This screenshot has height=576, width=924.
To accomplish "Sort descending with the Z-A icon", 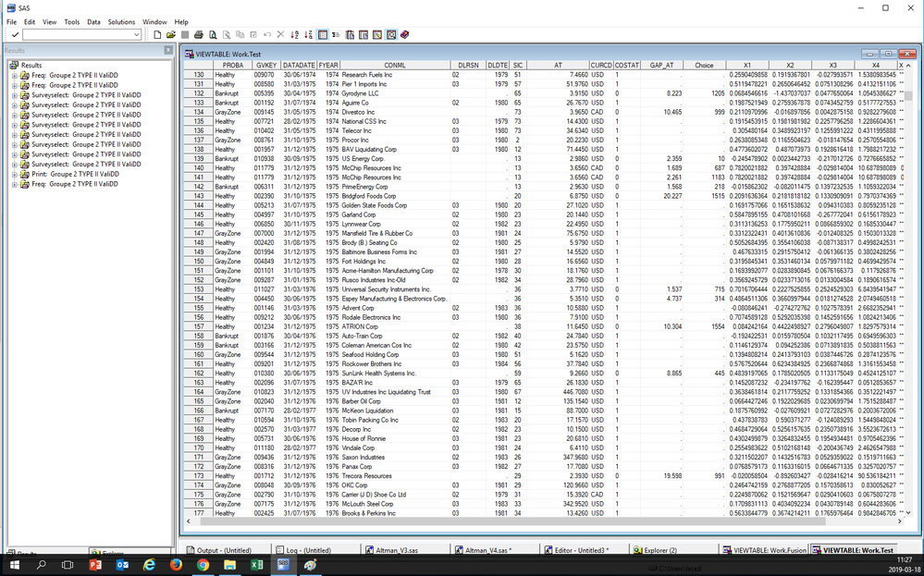I will (308, 35).
